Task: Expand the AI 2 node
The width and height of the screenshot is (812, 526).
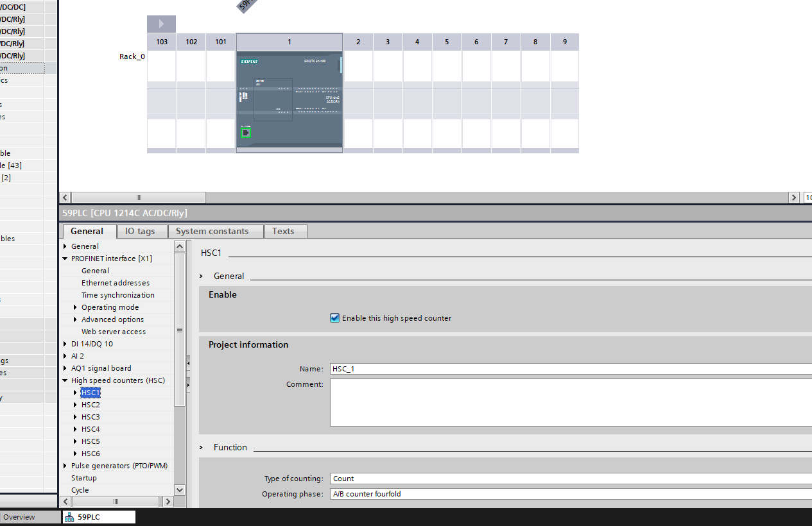Action: tap(65, 356)
